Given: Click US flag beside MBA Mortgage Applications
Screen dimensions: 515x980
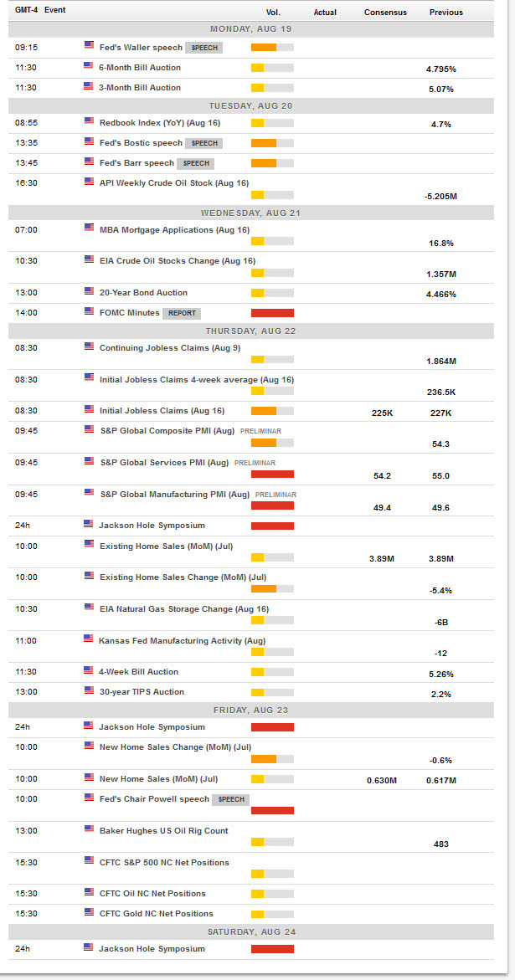Looking at the screenshot, I should 89,228.
